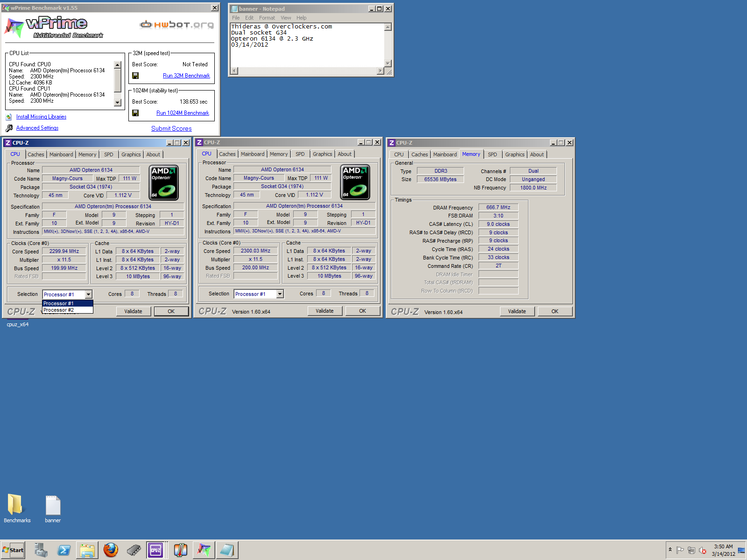Select Bus Speed 200.00 MHz in second CPU-Z

point(255,267)
